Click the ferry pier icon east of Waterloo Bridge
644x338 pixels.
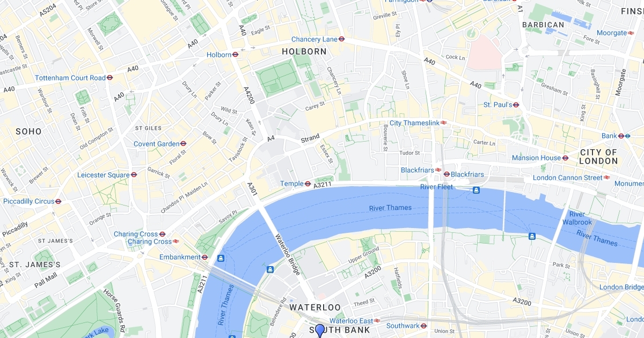click(x=270, y=269)
